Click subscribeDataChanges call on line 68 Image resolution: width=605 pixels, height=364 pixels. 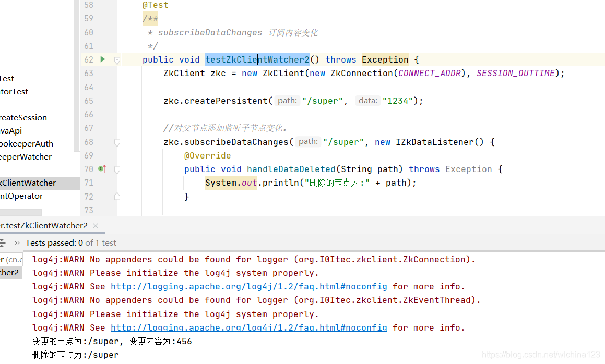pos(236,142)
